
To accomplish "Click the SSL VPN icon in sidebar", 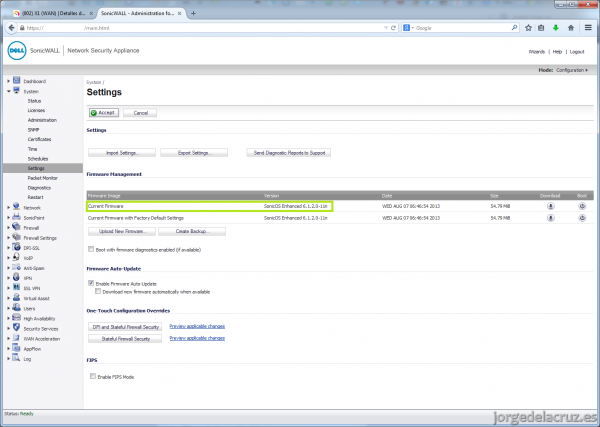I will click(x=16, y=287).
